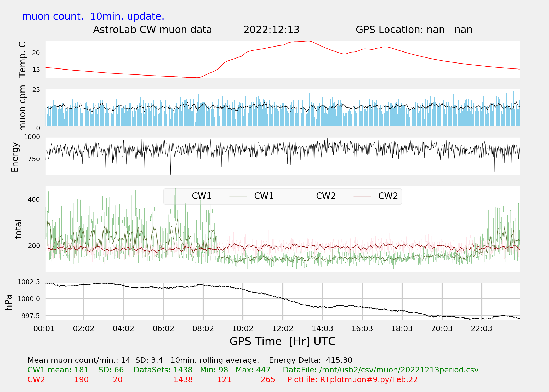Click the DataFile path 20221213period.csv
The height and width of the screenshot is (392, 549).
(x=381, y=370)
